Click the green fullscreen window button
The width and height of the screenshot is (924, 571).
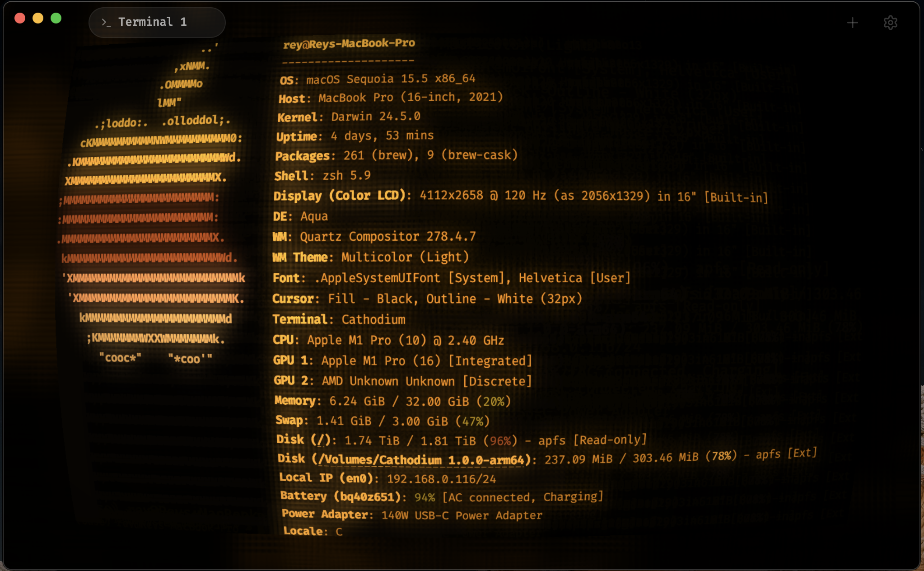tap(56, 18)
